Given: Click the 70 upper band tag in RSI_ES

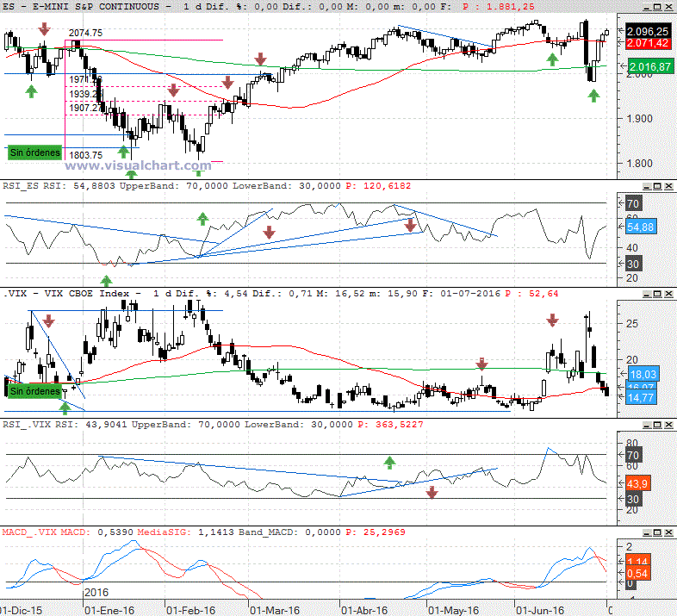Looking at the screenshot, I should click(x=633, y=203).
